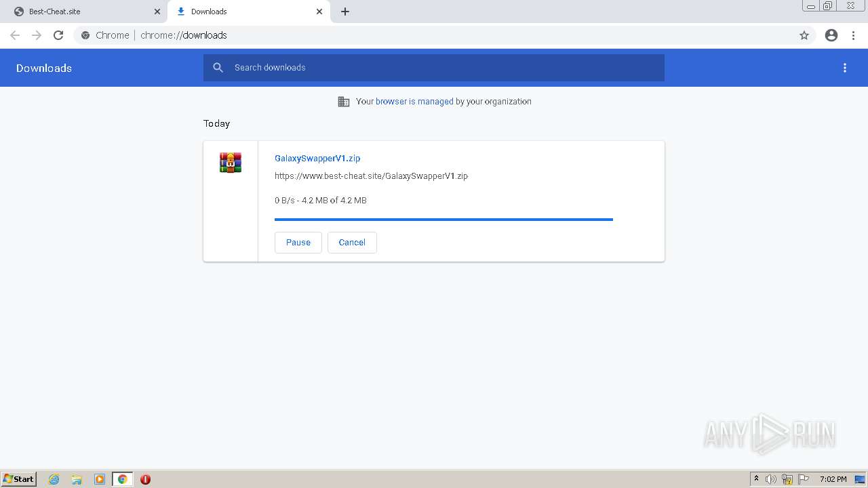Screen dimensions: 868x488
Task: Pause the GalaxySwapperV1.zip download
Action: pos(298,243)
